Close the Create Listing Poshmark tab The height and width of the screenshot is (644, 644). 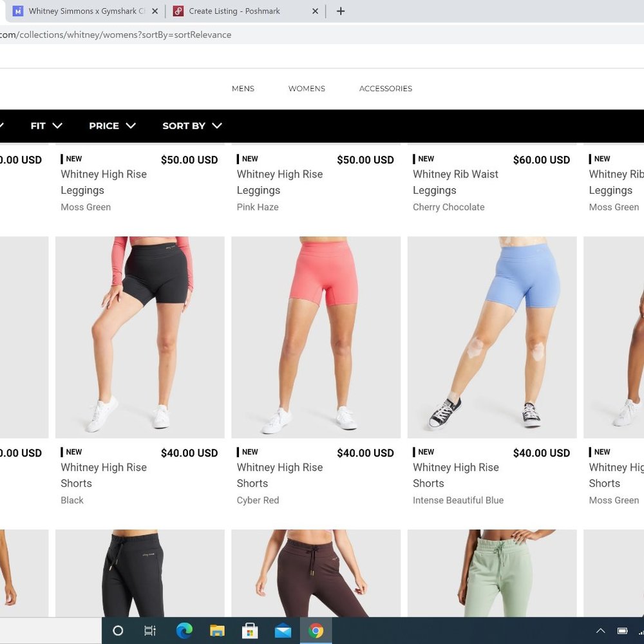[315, 11]
